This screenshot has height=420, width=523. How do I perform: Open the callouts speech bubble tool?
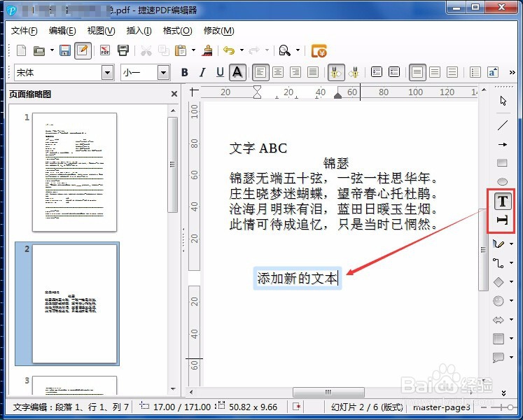pos(498,357)
